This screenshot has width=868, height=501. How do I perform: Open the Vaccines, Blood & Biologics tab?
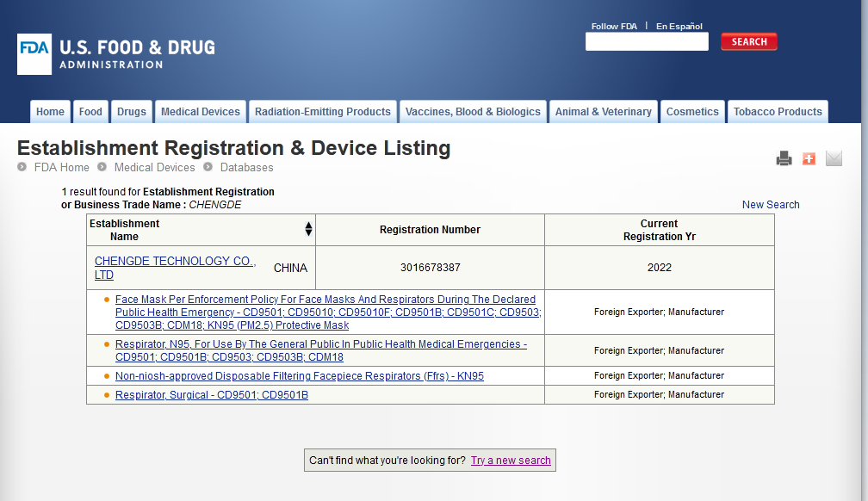pos(473,111)
